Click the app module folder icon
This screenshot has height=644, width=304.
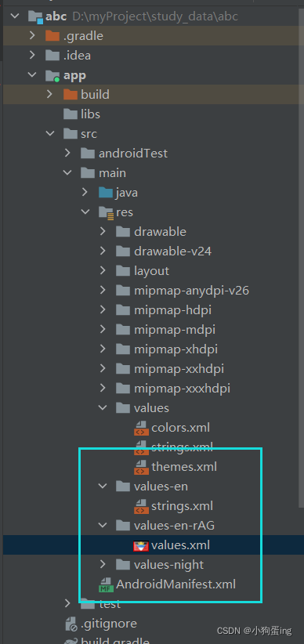(52, 75)
